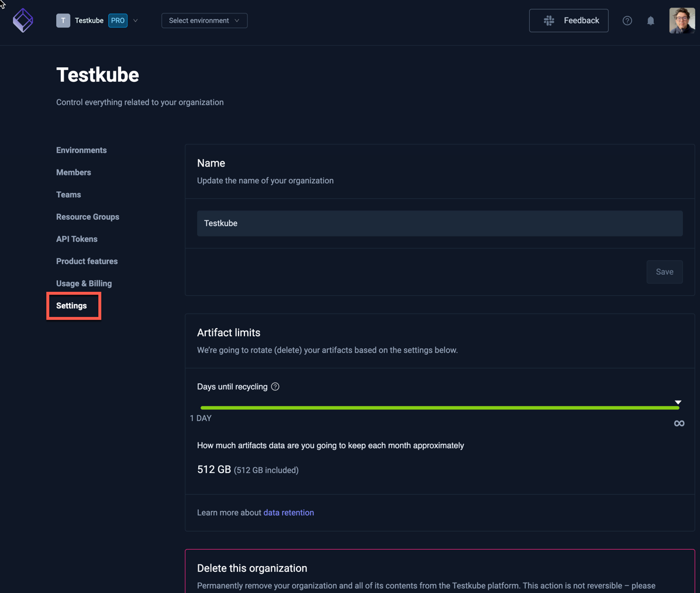The image size is (700, 593).
Task: Click the 1 DAY slider label
Action: tap(201, 418)
